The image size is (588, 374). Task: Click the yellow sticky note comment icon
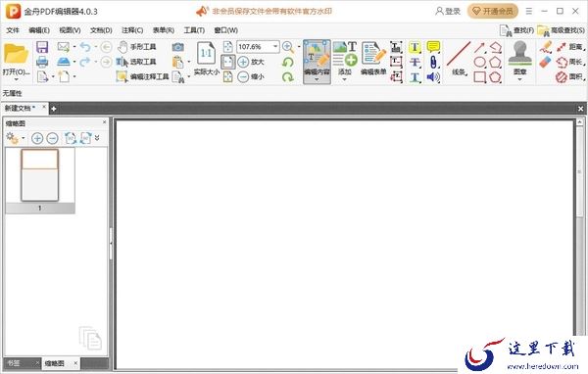[433, 47]
